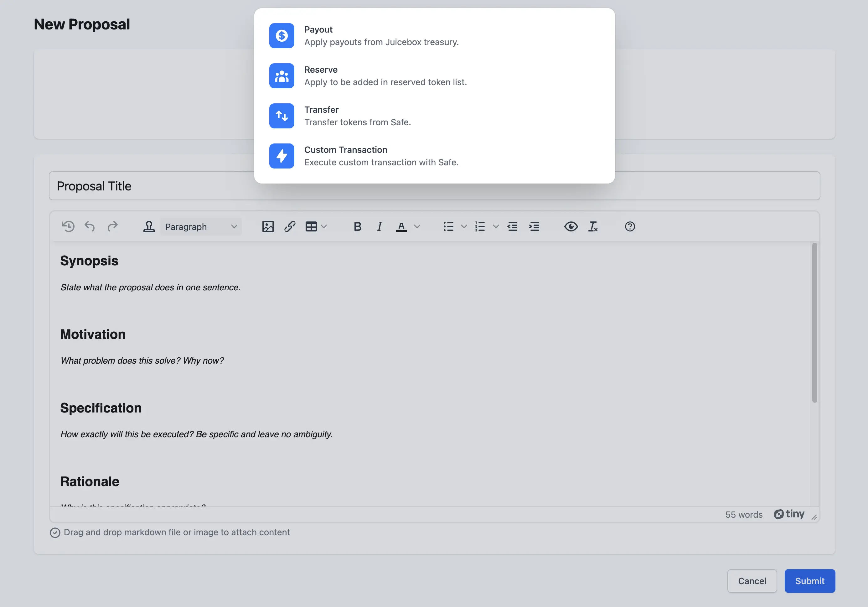This screenshot has height=607, width=868.
Task: Clear formatting with the Tx icon
Action: pyautogui.click(x=592, y=226)
